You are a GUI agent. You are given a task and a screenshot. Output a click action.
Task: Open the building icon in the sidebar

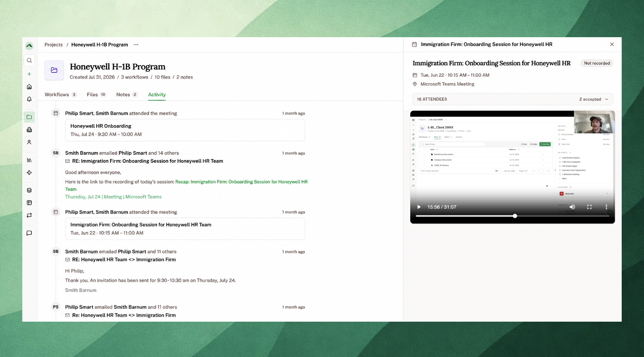click(29, 130)
